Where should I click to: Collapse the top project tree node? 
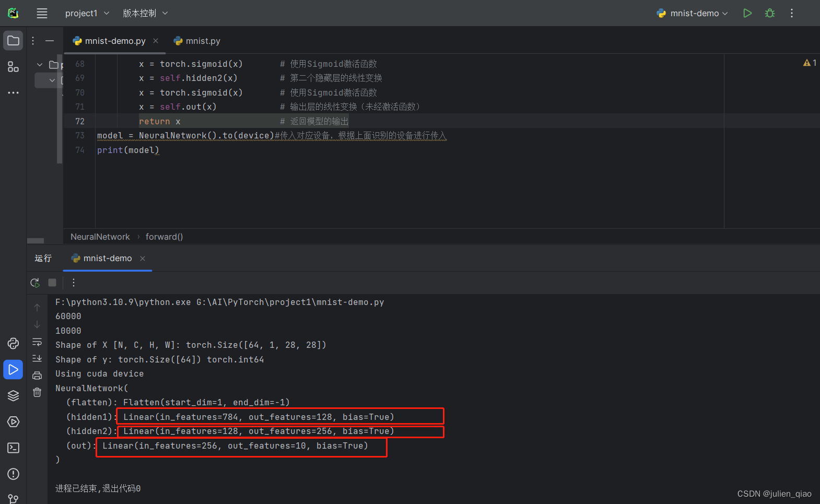40,65
